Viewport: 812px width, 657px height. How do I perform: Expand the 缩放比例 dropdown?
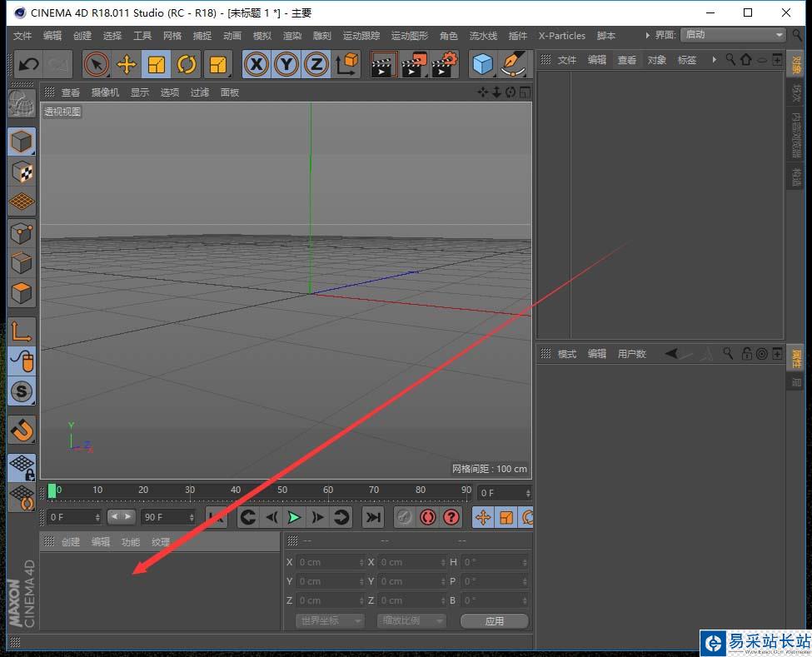tap(411, 621)
